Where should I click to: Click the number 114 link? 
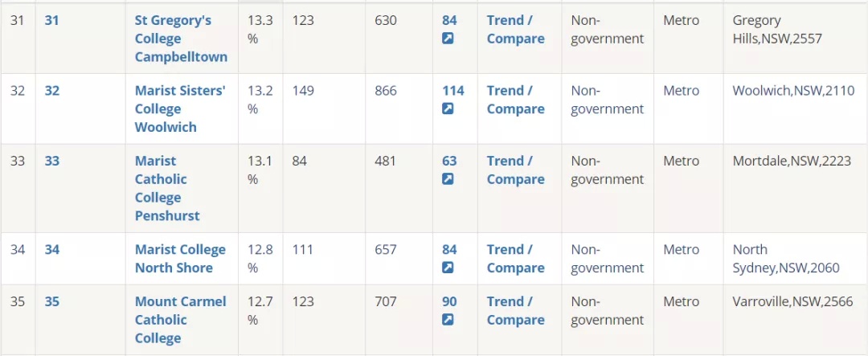(452, 92)
